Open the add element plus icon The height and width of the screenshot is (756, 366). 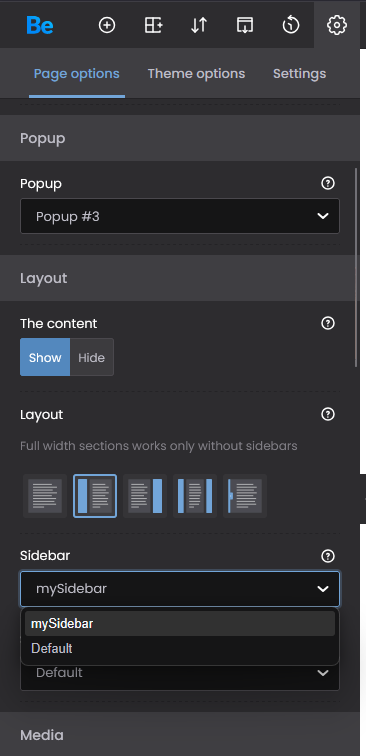click(107, 25)
